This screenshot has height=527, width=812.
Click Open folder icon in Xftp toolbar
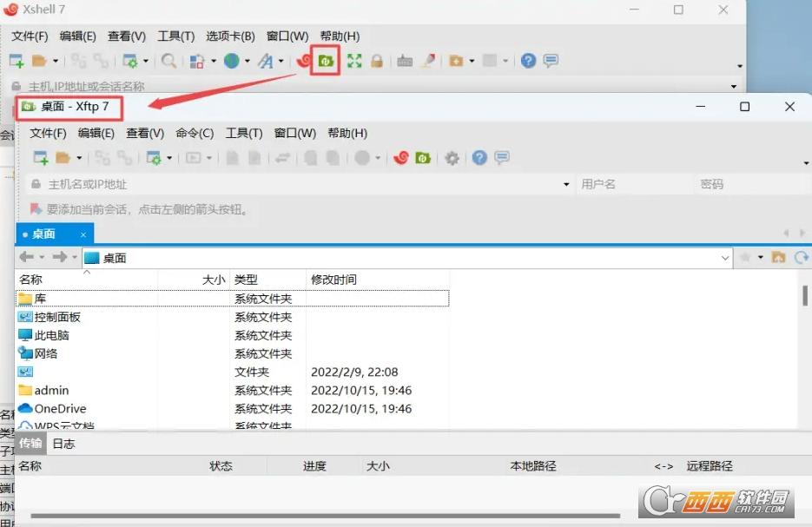(63, 158)
